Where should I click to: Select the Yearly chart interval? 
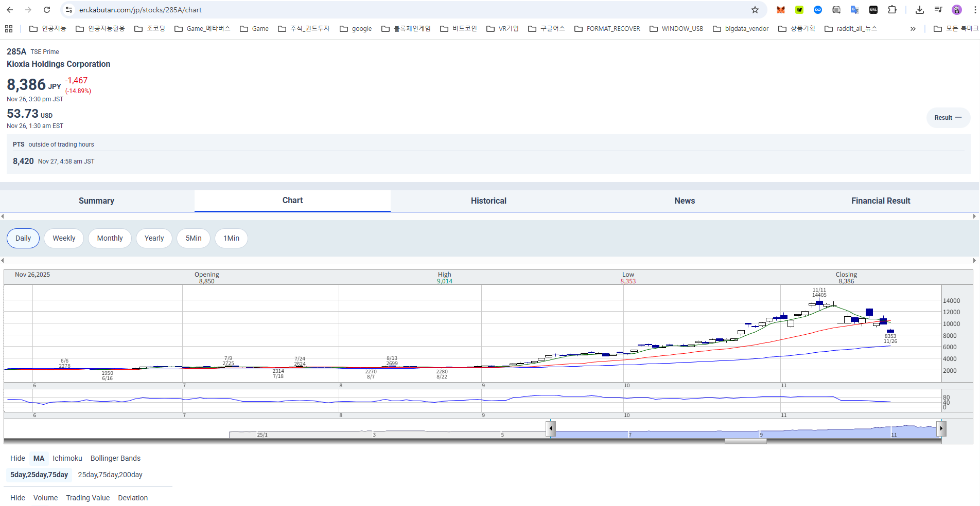[154, 238]
